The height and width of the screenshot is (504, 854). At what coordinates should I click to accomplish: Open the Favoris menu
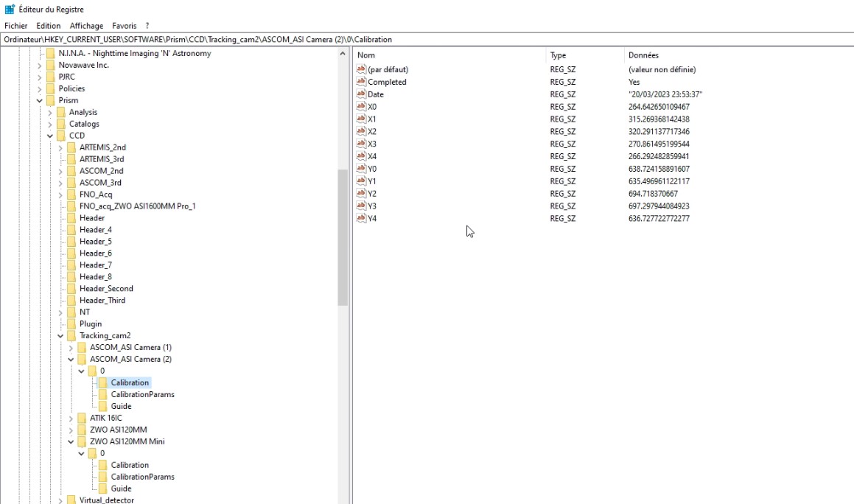coord(124,26)
